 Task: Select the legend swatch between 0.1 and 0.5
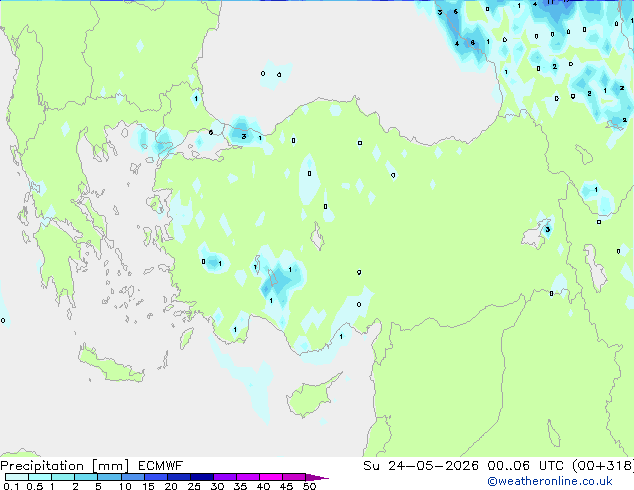coord(17,477)
